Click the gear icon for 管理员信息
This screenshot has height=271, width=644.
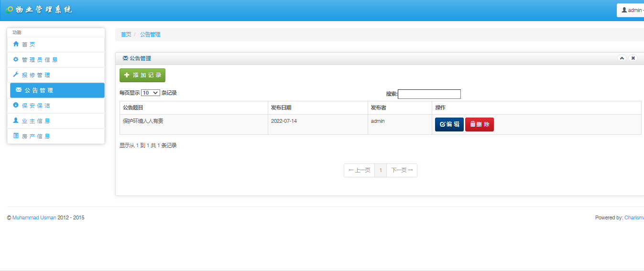click(x=16, y=60)
